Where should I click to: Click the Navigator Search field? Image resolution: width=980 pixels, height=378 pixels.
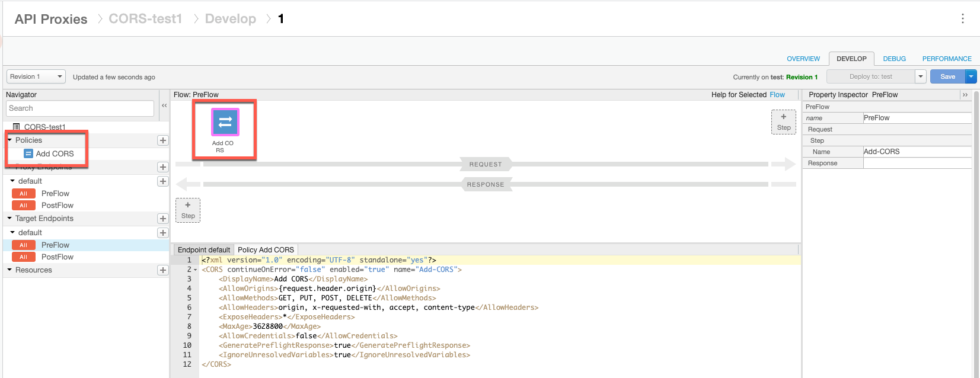click(x=80, y=108)
